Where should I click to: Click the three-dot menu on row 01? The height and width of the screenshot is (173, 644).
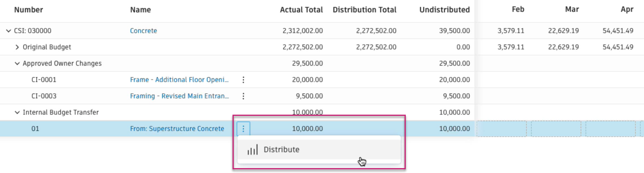[x=243, y=129]
